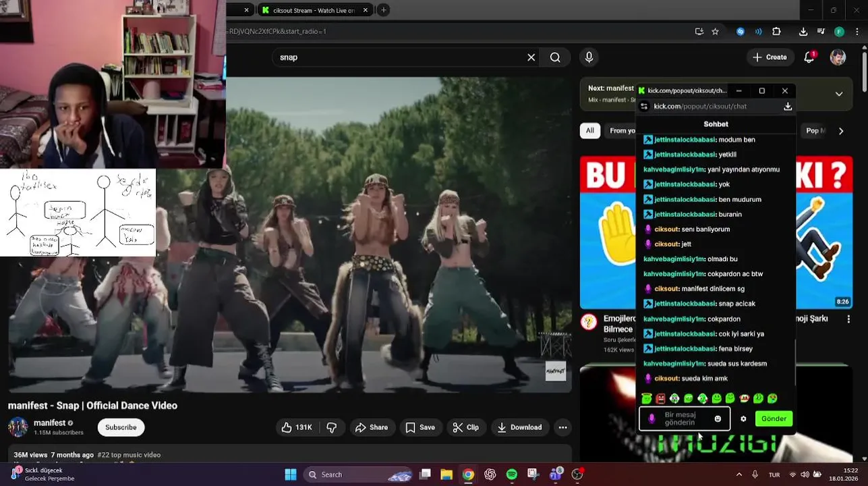Screen dimensions: 868x486
Task: Open the Emoji Şarkı Bilmece video thumbnail
Action: (x=716, y=232)
